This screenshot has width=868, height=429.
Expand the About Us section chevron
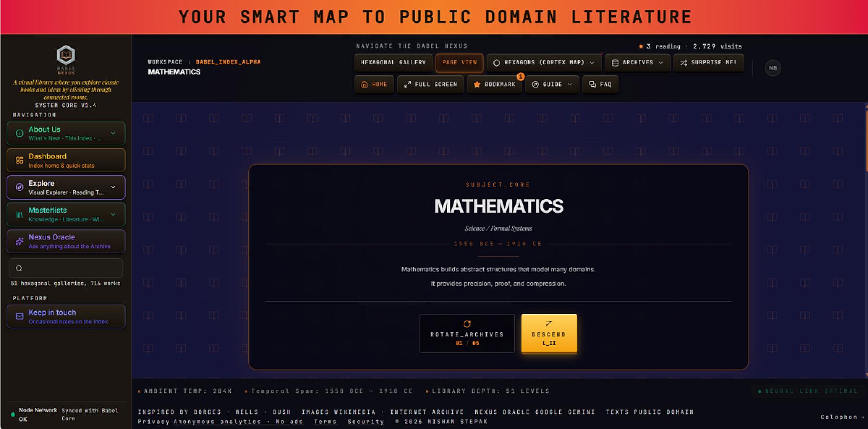[113, 133]
